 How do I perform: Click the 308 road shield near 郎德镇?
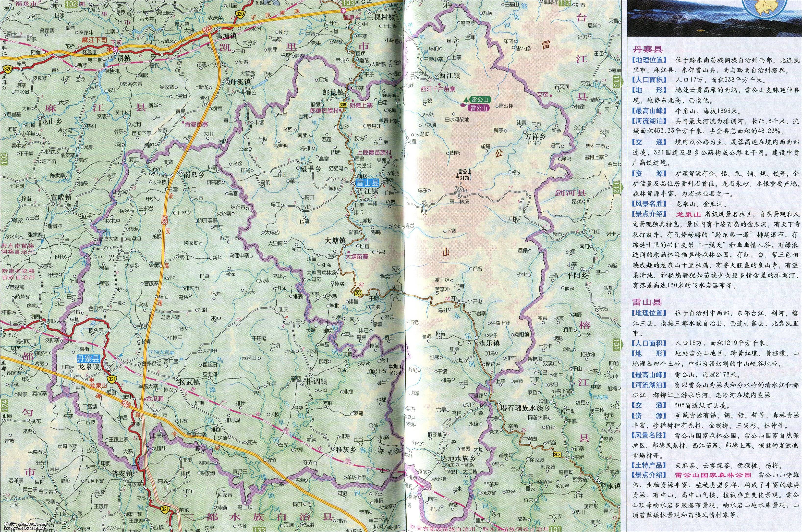click(x=343, y=105)
